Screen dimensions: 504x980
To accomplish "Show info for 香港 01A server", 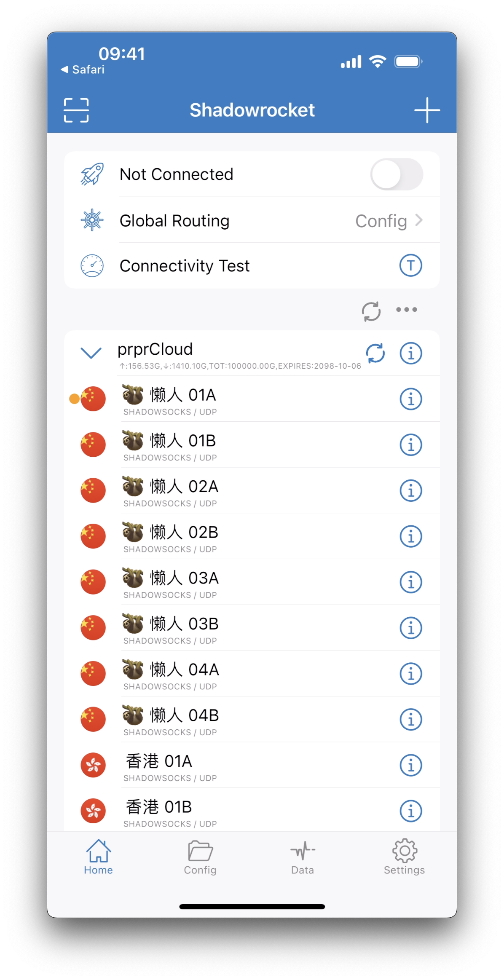I will pos(410,765).
